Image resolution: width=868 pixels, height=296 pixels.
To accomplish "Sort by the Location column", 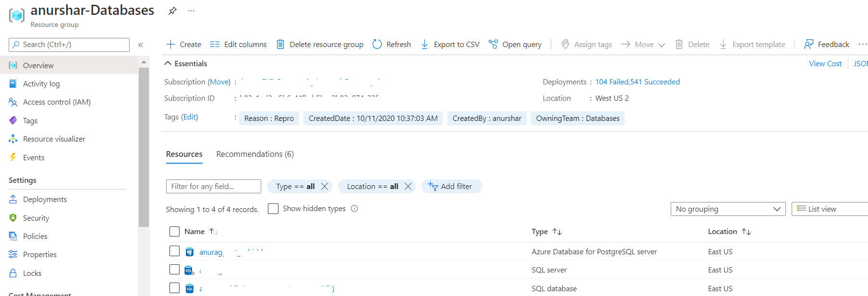I will pos(729,232).
